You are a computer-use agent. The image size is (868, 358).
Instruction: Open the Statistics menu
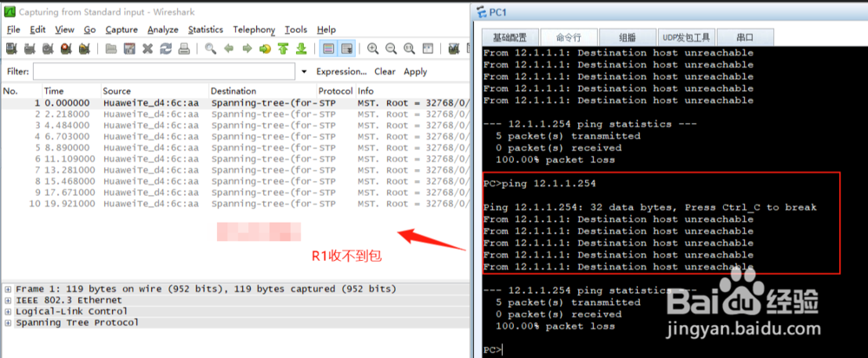point(206,29)
